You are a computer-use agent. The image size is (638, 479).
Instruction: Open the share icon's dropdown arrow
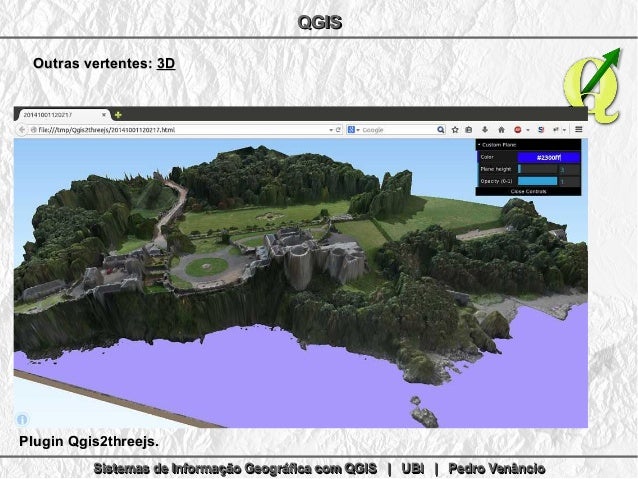(x=565, y=130)
